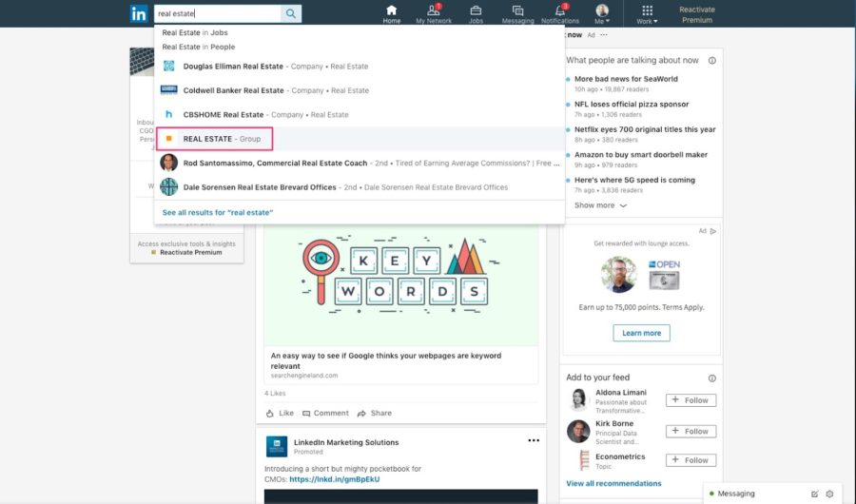Viewport: 856px width, 504px height.
Task: Open Netflix eyes 700 original titles story
Action: 645,129
